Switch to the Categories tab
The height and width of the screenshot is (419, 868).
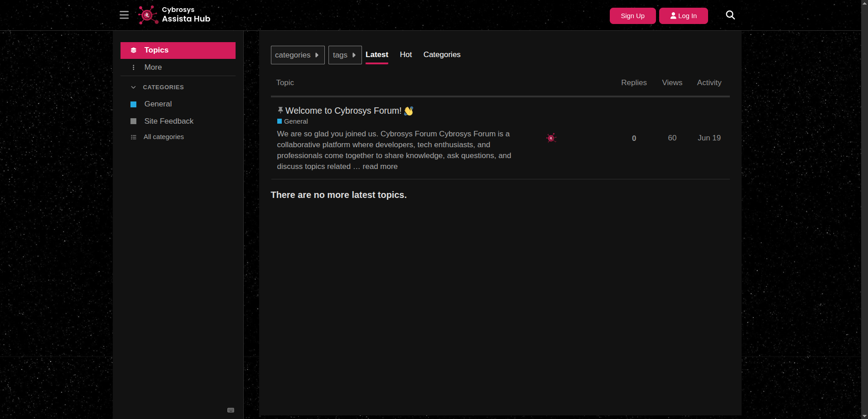442,54
